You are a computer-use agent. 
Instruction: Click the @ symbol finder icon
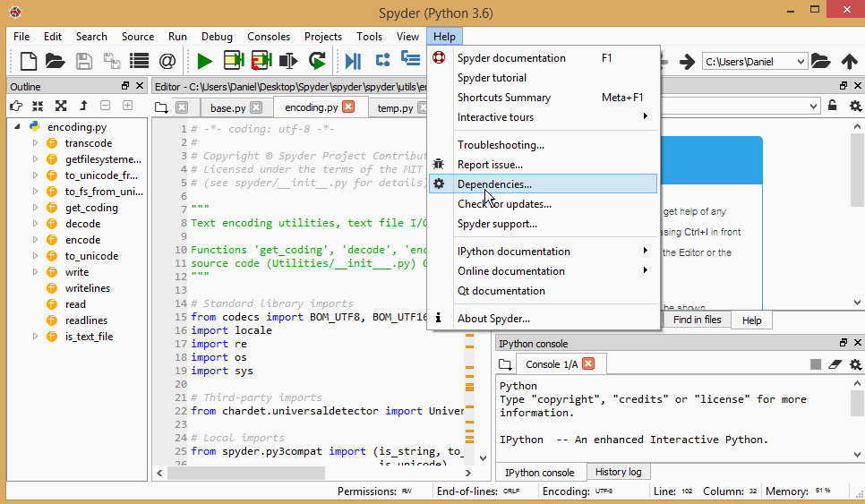click(x=167, y=61)
